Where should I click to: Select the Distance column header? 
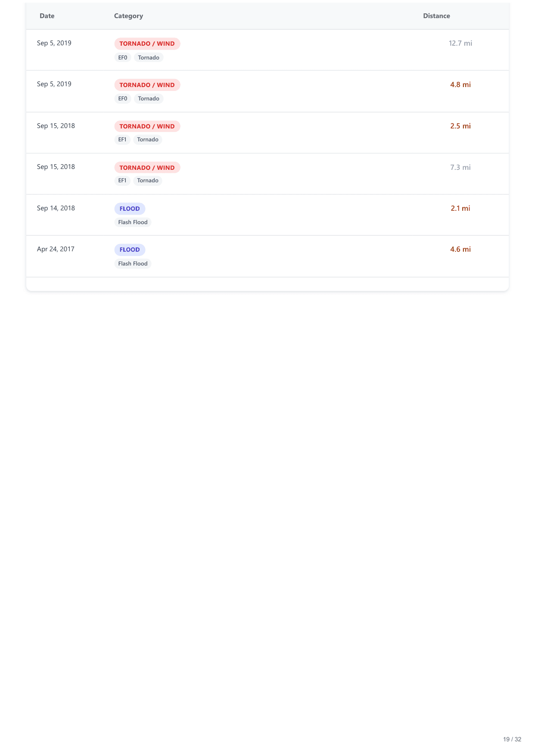pyautogui.click(x=436, y=16)
